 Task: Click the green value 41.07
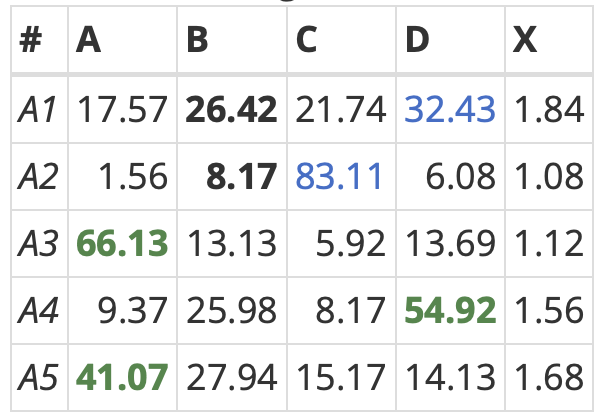[x=122, y=378]
